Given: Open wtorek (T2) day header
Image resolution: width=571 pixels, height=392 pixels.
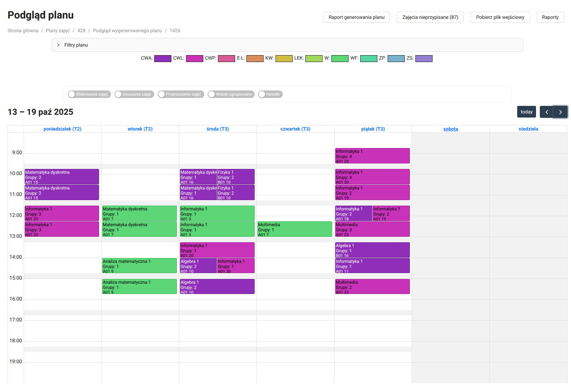Looking at the screenshot, I should point(140,129).
